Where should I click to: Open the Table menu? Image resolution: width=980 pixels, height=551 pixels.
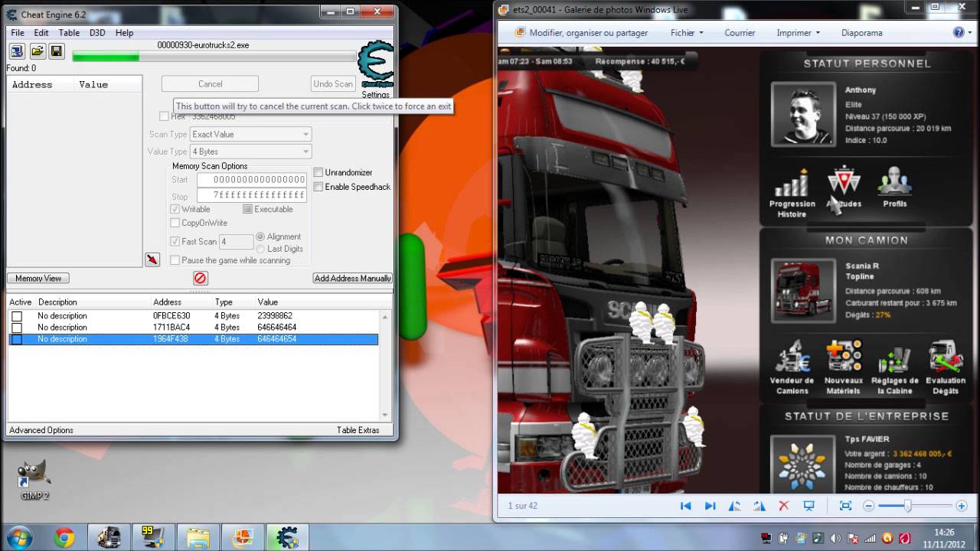69,33
